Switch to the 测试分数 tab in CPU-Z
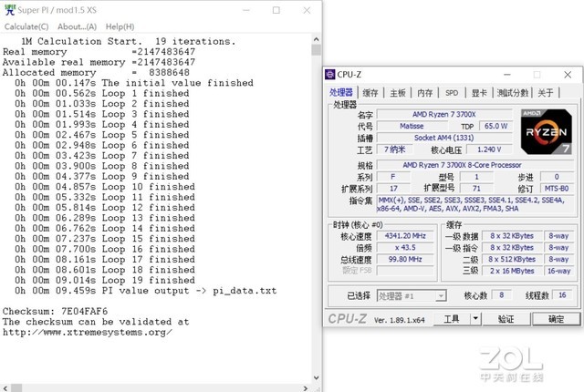The width and height of the screenshot is (584, 392). (x=513, y=93)
